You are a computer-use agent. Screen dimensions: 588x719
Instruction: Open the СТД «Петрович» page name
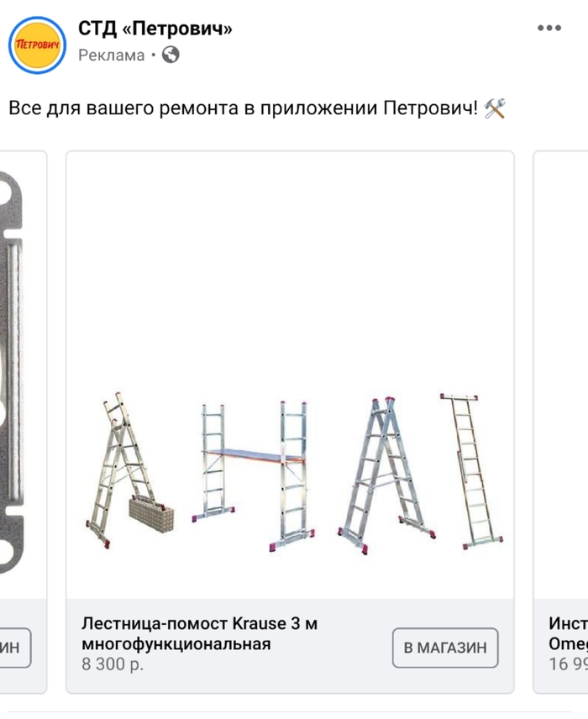click(155, 29)
